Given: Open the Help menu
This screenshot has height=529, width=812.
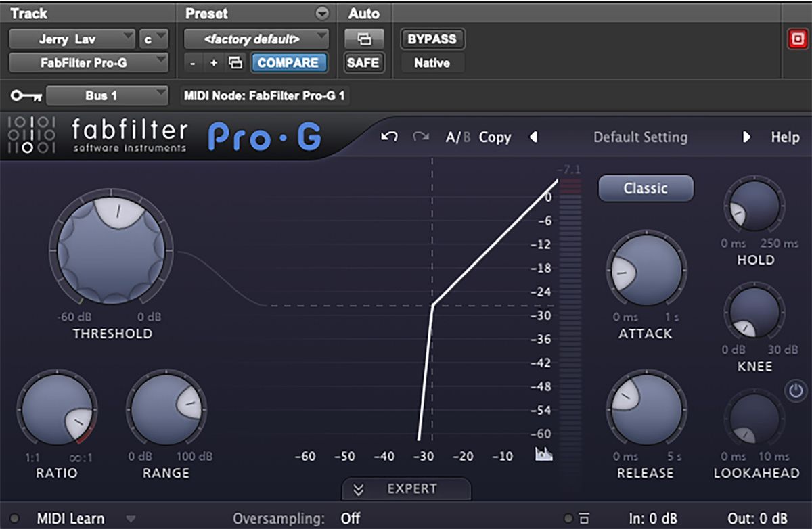Looking at the screenshot, I should (x=785, y=137).
